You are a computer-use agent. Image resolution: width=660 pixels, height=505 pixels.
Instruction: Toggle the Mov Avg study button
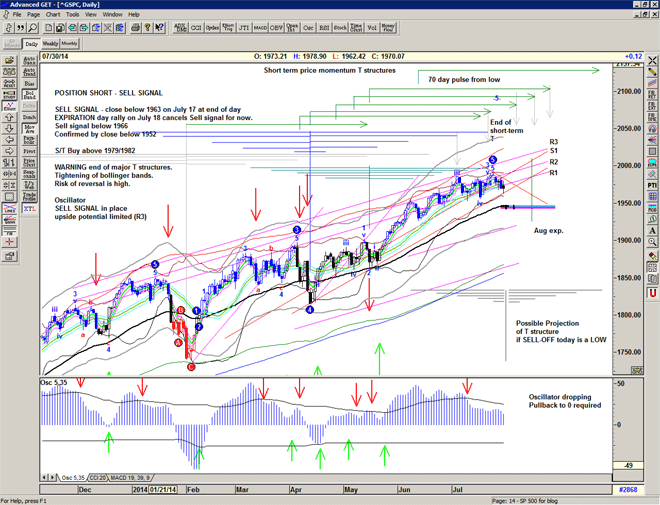pyautogui.click(x=29, y=129)
